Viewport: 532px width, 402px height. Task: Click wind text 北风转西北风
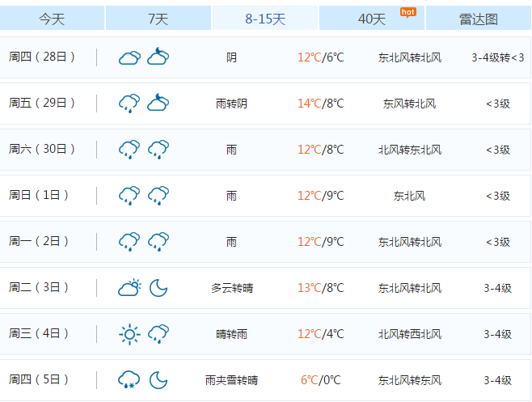[410, 335]
